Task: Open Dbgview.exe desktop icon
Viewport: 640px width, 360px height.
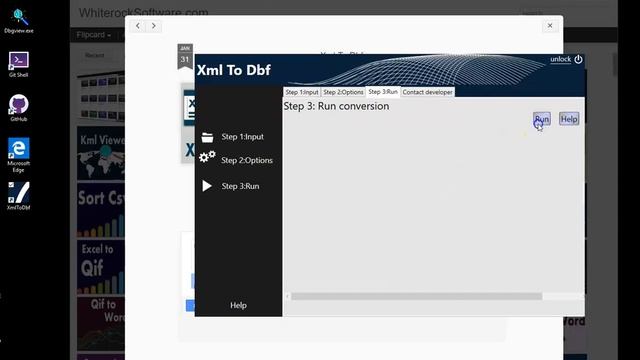Action: (19, 21)
